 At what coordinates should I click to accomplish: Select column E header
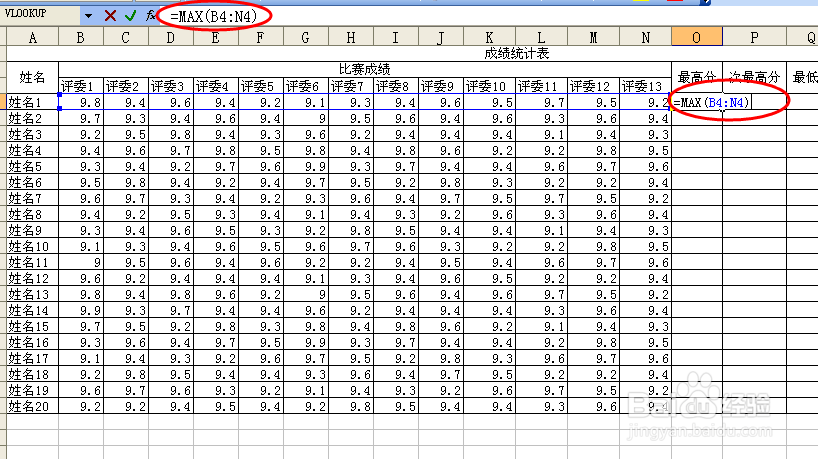tap(215, 37)
